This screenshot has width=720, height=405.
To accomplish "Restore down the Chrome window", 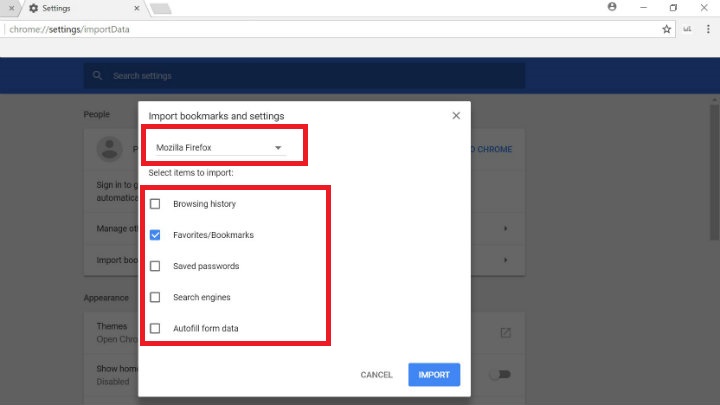I will coord(673,8).
